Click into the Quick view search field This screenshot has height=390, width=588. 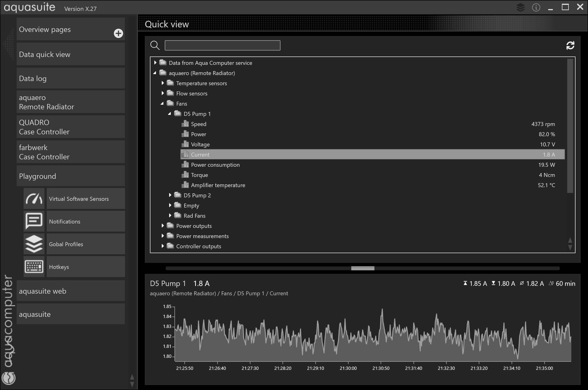tap(222, 46)
